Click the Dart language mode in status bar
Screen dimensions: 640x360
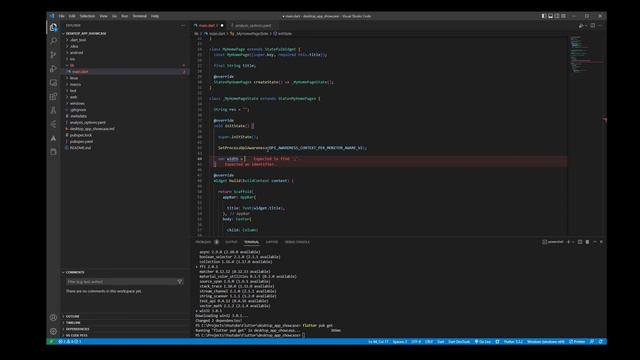pos(441,342)
